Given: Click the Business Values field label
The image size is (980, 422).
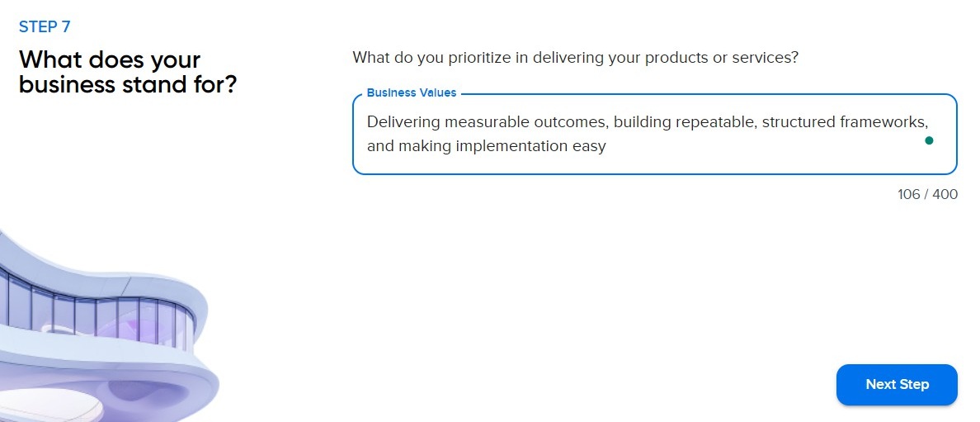Looking at the screenshot, I should click(411, 93).
